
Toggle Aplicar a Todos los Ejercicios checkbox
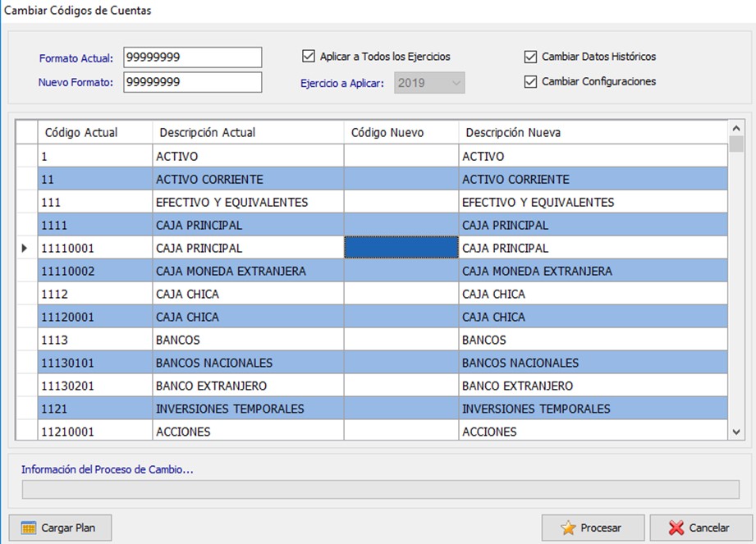pos(309,57)
